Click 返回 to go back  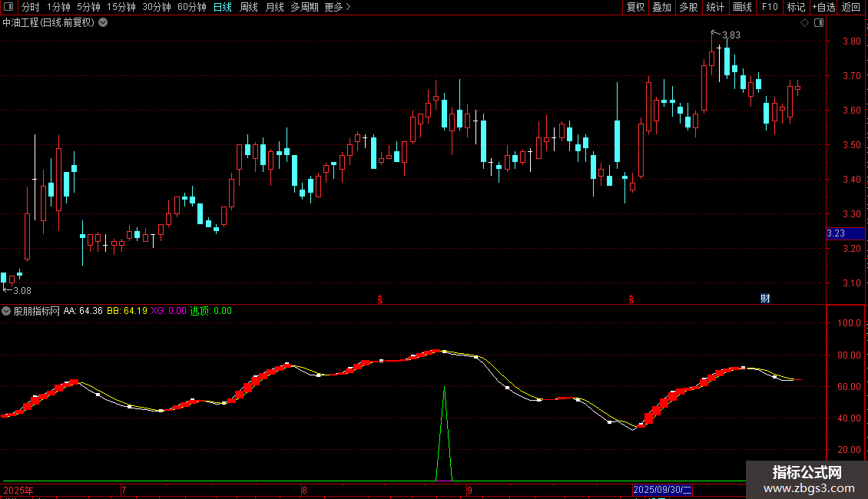click(851, 7)
